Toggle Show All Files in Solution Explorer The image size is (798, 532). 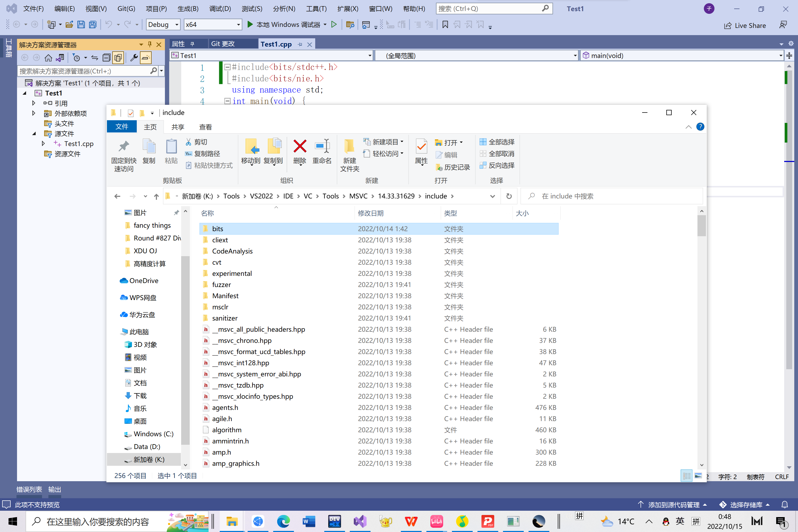(118, 58)
